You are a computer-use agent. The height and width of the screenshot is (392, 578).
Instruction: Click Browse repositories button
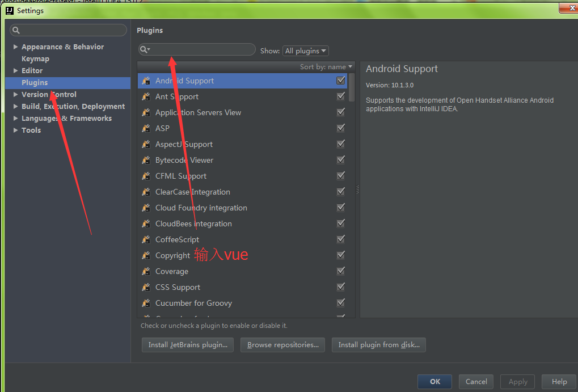pos(282,345)
